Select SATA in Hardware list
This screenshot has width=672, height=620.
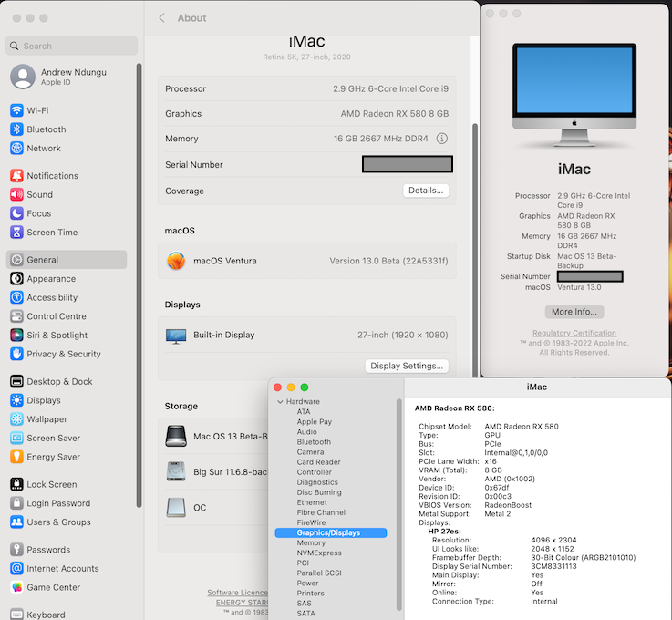pyautogui.click(x=306, y=613)
